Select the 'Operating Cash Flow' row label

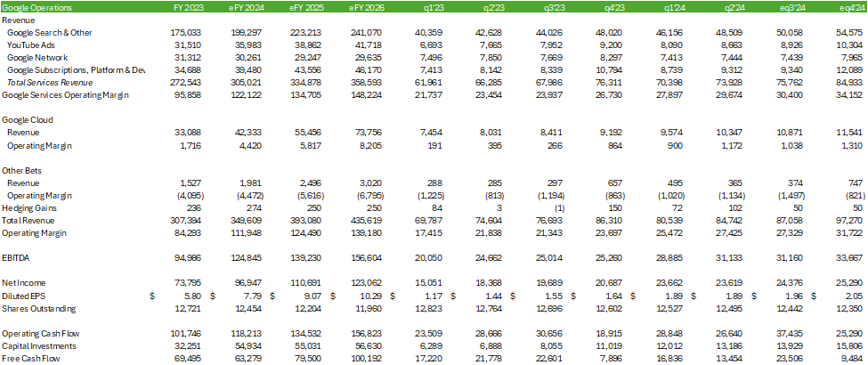[43, 334]
